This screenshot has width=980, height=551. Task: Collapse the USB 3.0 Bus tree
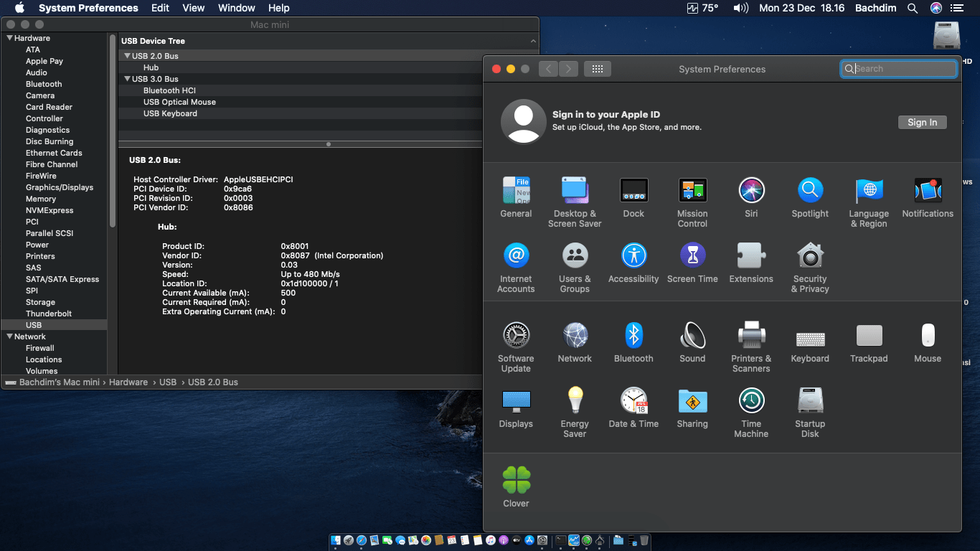click(127, 79)
